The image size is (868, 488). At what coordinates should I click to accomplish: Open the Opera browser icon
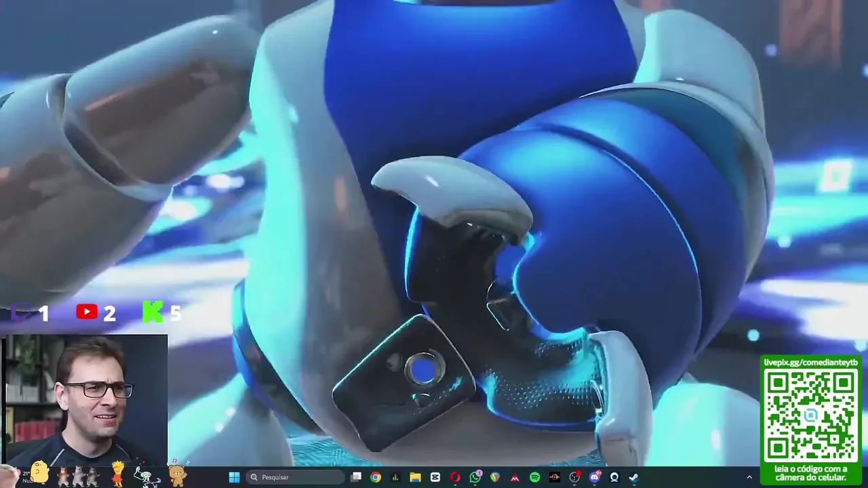[x=455, y=477]
